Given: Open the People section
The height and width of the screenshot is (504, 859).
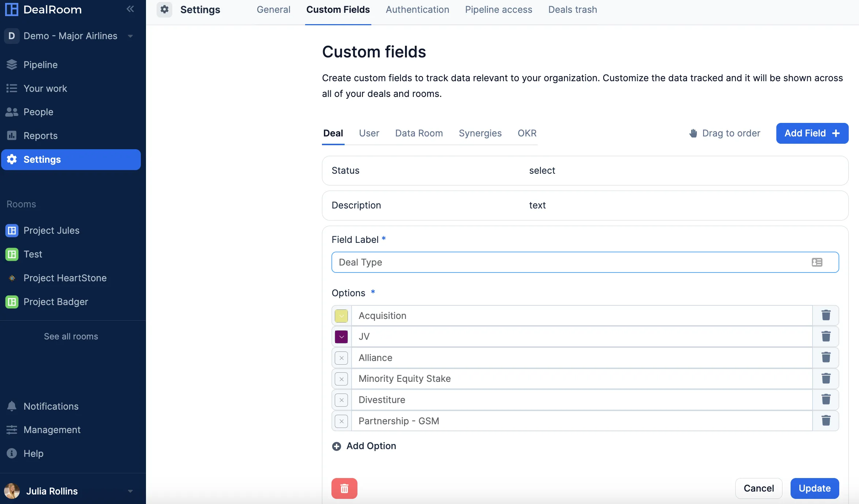Looking at the screenshot, I should pyautogui.click(x=38, y=112).
